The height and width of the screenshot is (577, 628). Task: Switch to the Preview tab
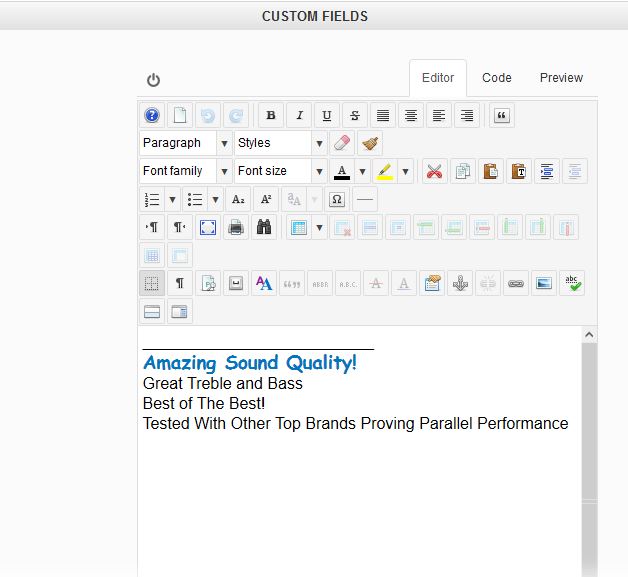coord(561,78)
